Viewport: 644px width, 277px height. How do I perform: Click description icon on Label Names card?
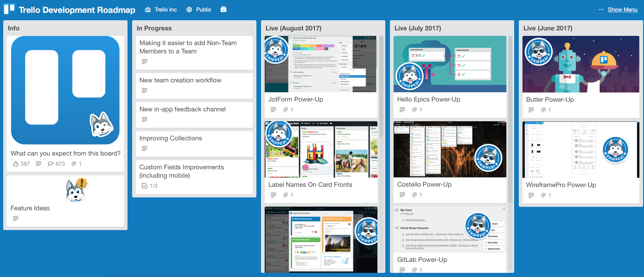[273, 195]
